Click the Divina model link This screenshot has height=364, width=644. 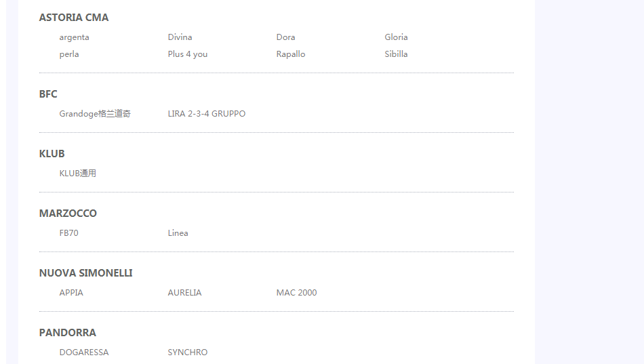pyautogui.click(x=180, y=37)
